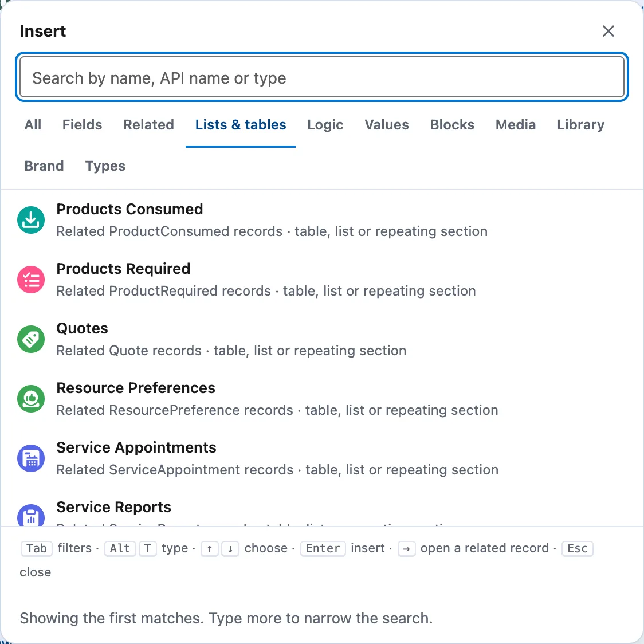Switch to the All tab
The width and height of the screenshot is (644, 644).
33,125
